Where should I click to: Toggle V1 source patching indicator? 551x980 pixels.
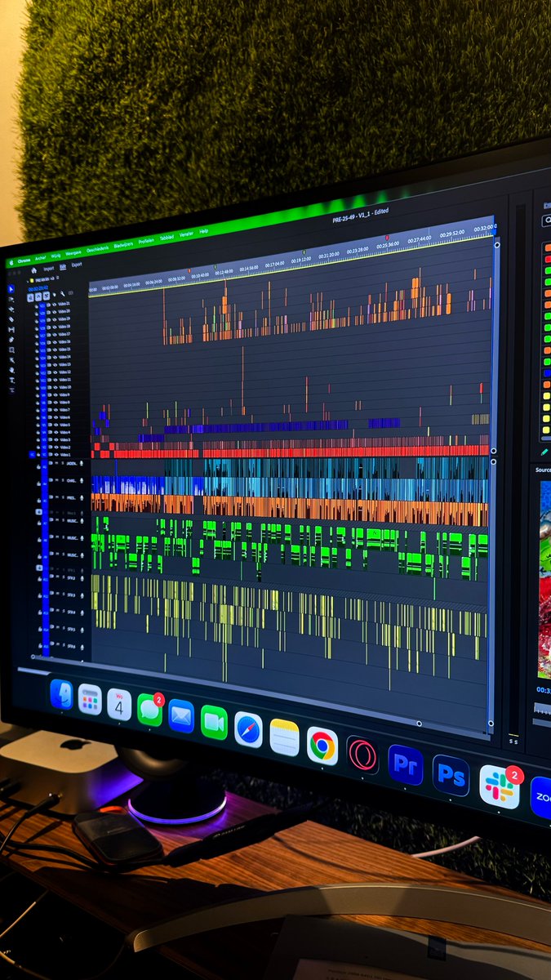click(x=32, y=455)
